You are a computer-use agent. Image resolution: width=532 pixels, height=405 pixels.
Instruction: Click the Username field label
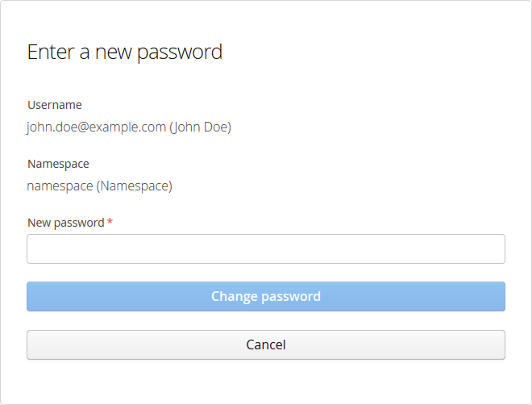click(x=55, y=105)
